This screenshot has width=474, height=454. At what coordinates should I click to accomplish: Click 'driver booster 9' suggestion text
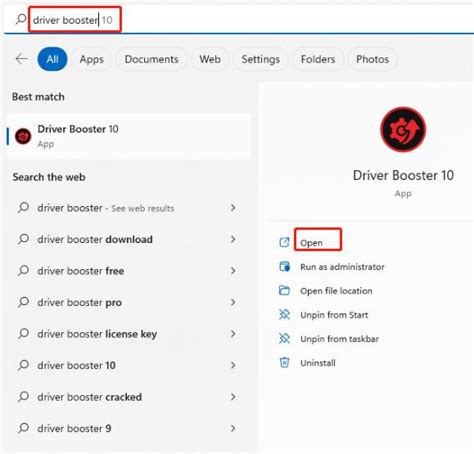74,428
